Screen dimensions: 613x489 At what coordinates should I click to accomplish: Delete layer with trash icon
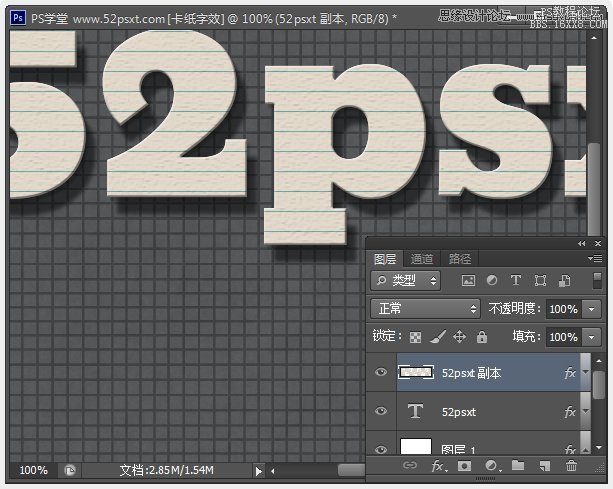[571, 466]
